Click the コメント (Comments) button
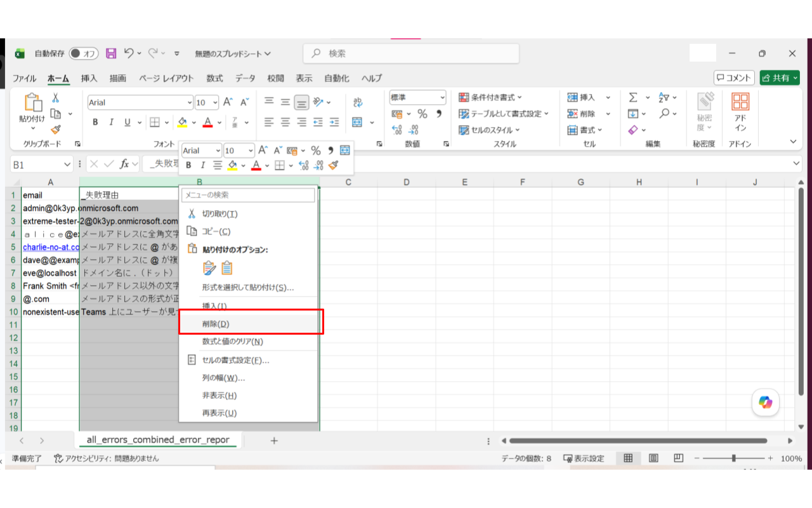The height and width of the screenshot is (508, 812). coord(734,77)
